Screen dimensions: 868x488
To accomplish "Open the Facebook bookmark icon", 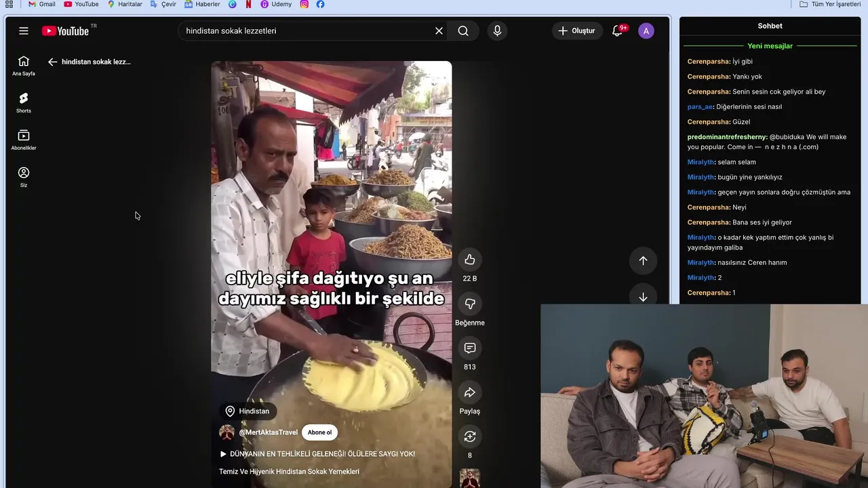I will tap(320, 4).
